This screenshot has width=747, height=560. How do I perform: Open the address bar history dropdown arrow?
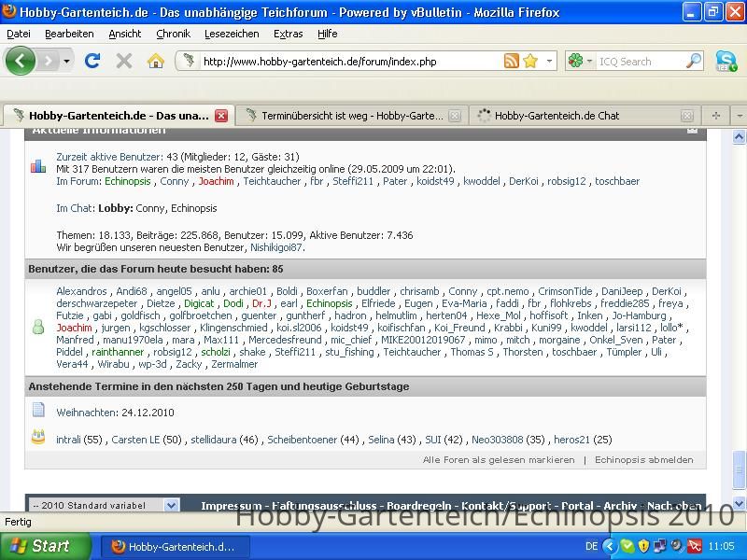(549, 61)
